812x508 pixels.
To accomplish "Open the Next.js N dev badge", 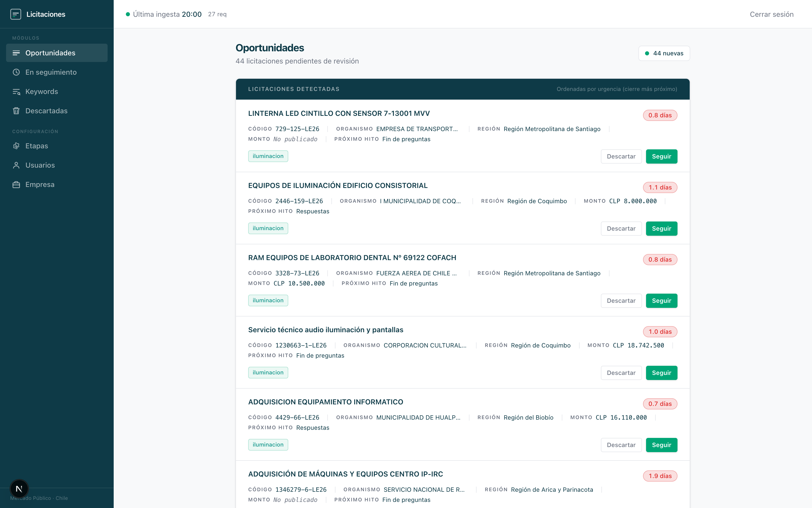I will (x=19, y=488).
